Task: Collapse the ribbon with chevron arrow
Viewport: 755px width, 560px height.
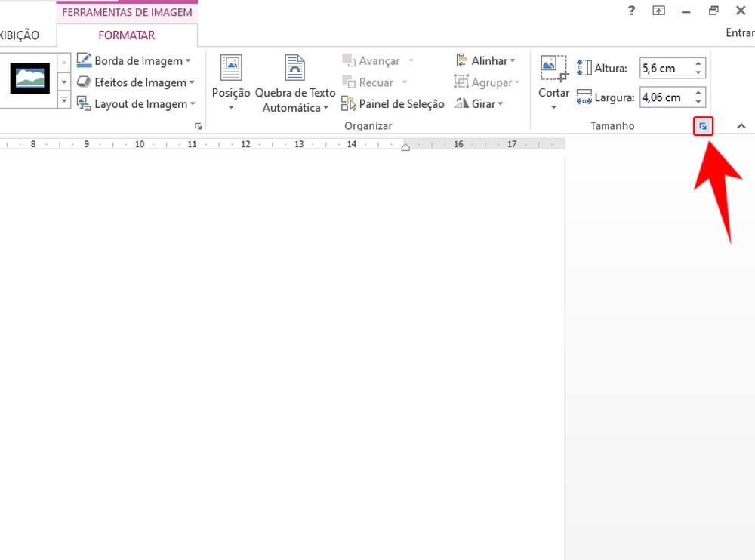Action: coord(741,127)
